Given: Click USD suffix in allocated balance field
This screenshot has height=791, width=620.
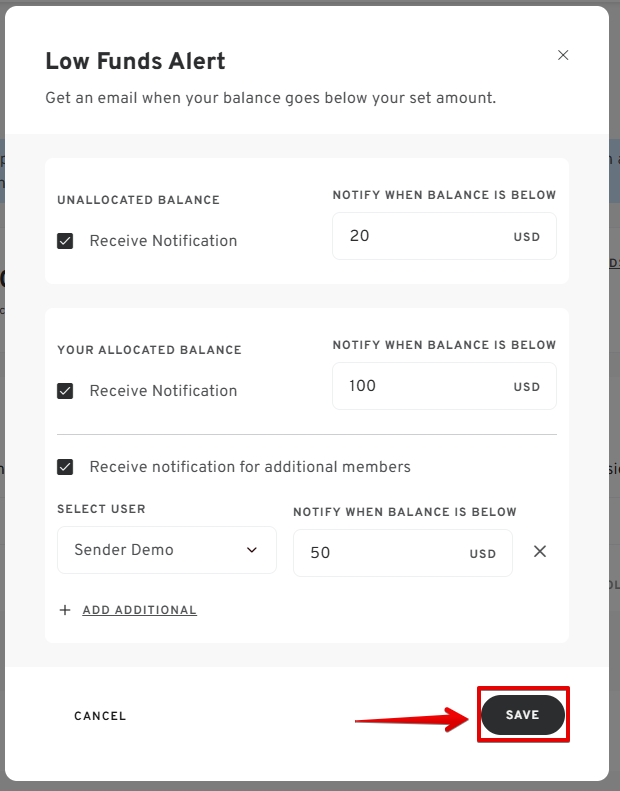Looking at the screenshot, I should tap(527, 386).
